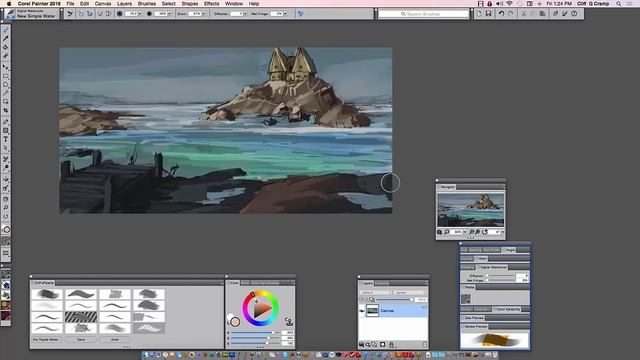
Task: Click the Save icon in the top toolbar
Action: point(488,13)
